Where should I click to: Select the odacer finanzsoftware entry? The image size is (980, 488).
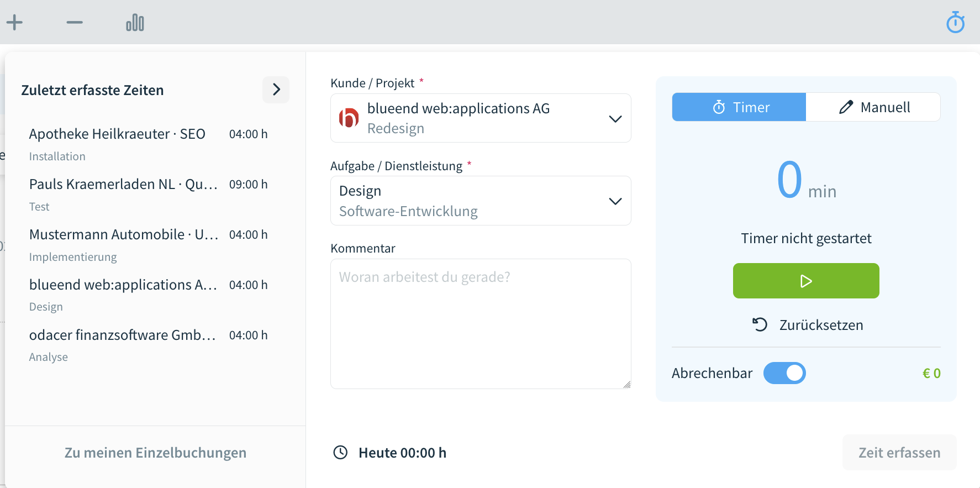tap(148, 345)
